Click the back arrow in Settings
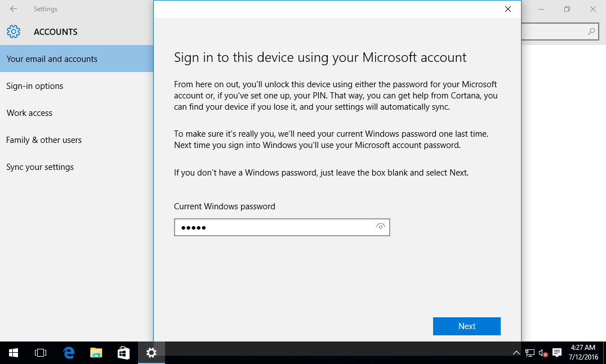The image size is (606, 364). (x=13, y=8)
